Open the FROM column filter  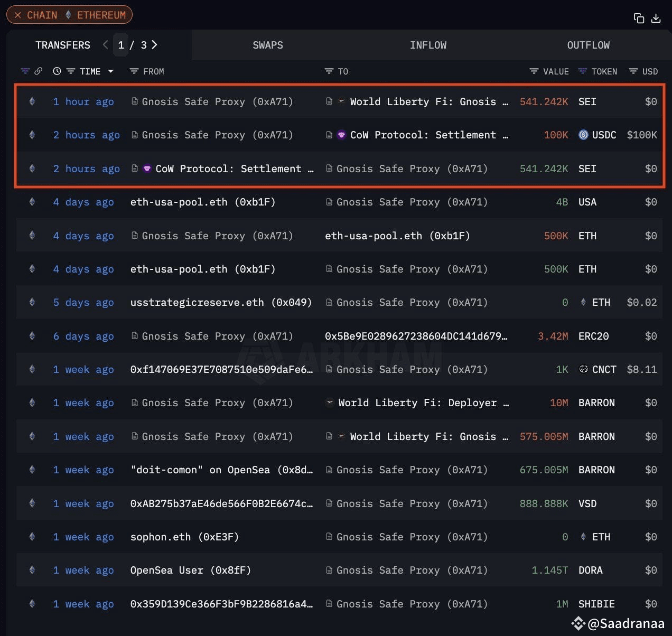[x=134, y=71]
